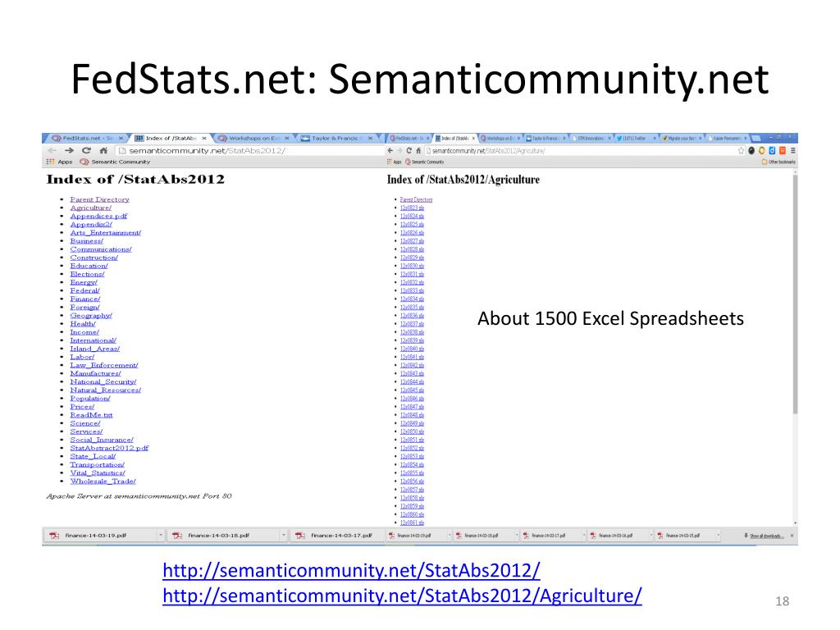
Task: Follow the slide link ending in /StatAbs2012/Agriculture/
Action: (x=402, y=596)
